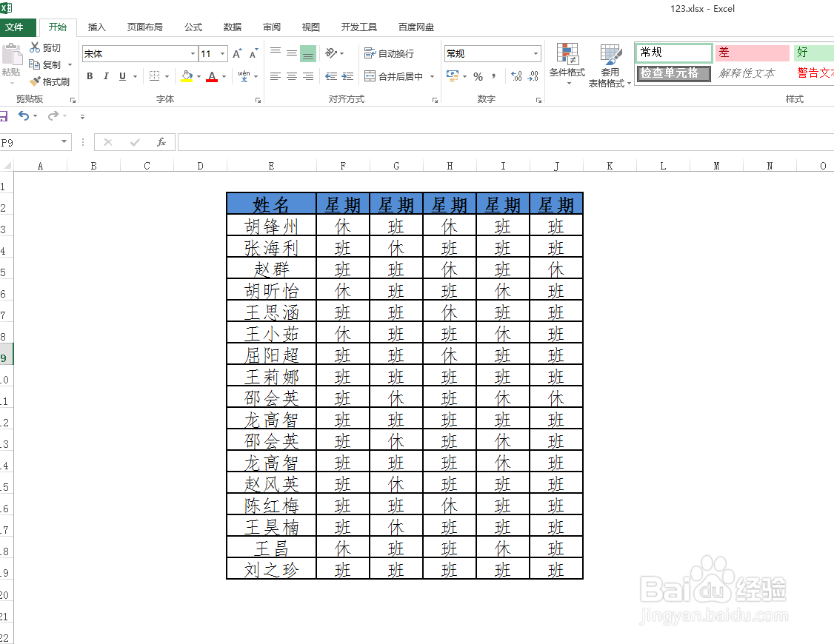Click the Cut (剪切) scissors icon
Screen dimensions: 834x644
(35, 47)
